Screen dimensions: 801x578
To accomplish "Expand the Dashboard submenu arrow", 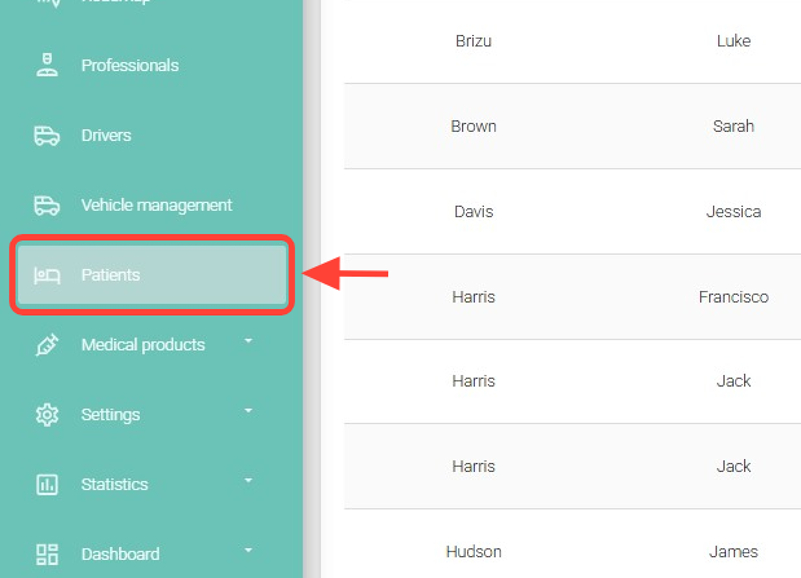I will coord(248,551).
